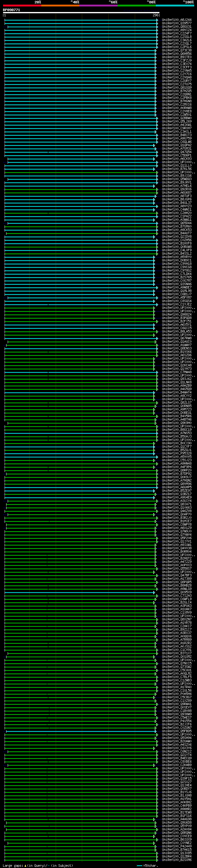Select the UniRef100_Q82LG7 label
This screenshot has width=197, height=868.
tap(177, 403)
